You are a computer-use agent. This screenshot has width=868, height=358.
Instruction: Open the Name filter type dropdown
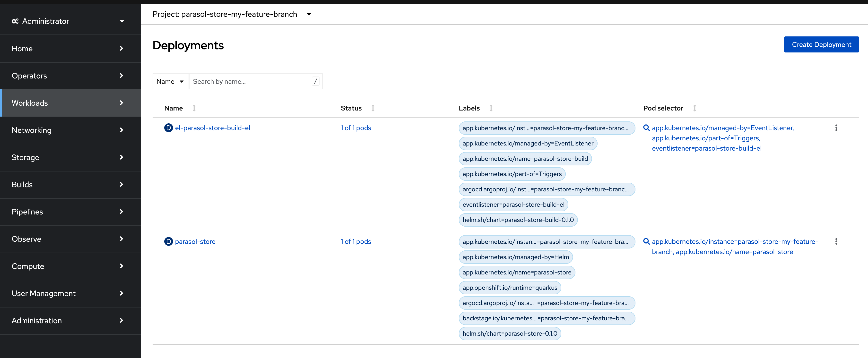171,82
